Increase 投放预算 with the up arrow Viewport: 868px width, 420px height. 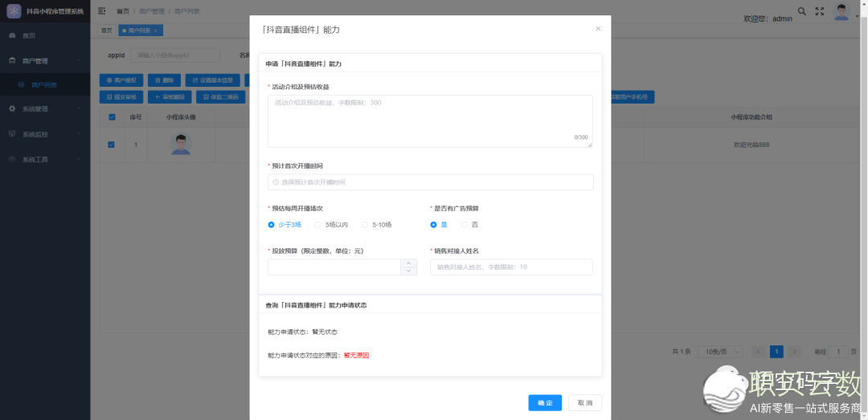click(408, 263)
